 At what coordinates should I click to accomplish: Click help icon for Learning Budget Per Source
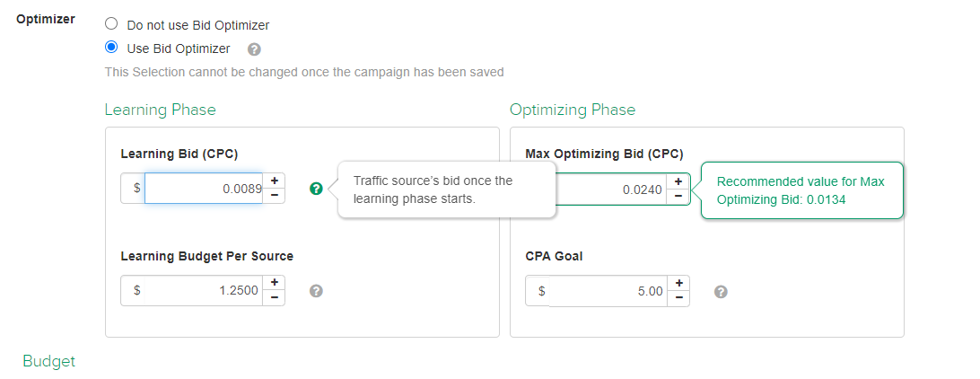316,291
